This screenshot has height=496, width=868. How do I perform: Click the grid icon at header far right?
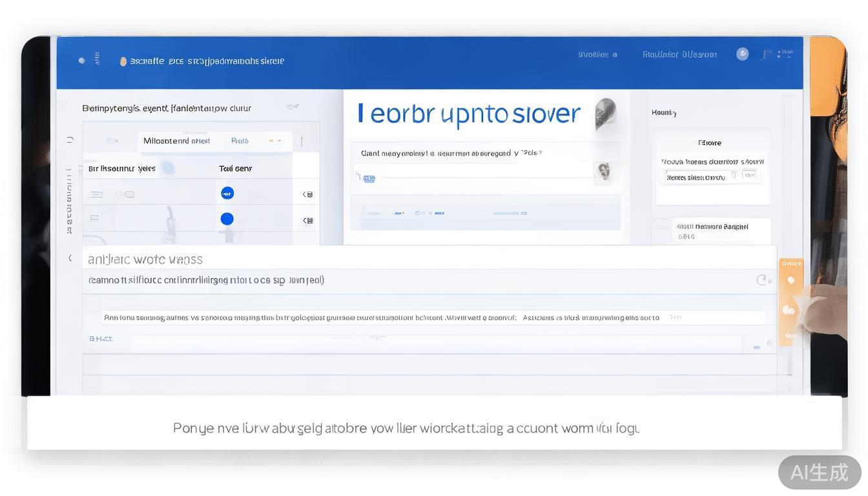tap(785, 54)
